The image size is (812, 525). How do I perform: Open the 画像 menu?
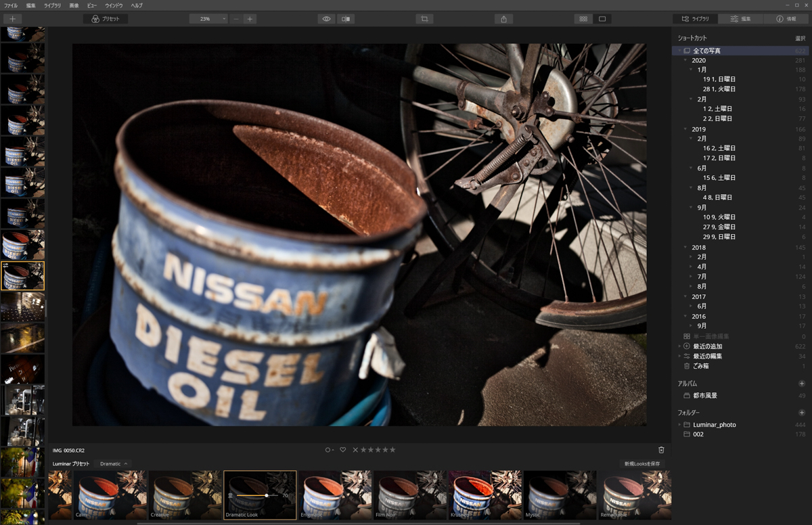(74, 5)
